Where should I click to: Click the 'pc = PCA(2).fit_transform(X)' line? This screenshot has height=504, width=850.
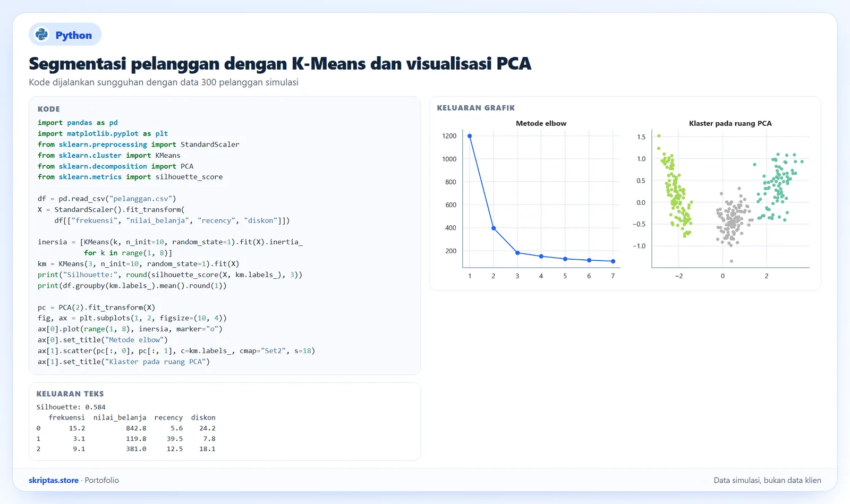(97, 307)
